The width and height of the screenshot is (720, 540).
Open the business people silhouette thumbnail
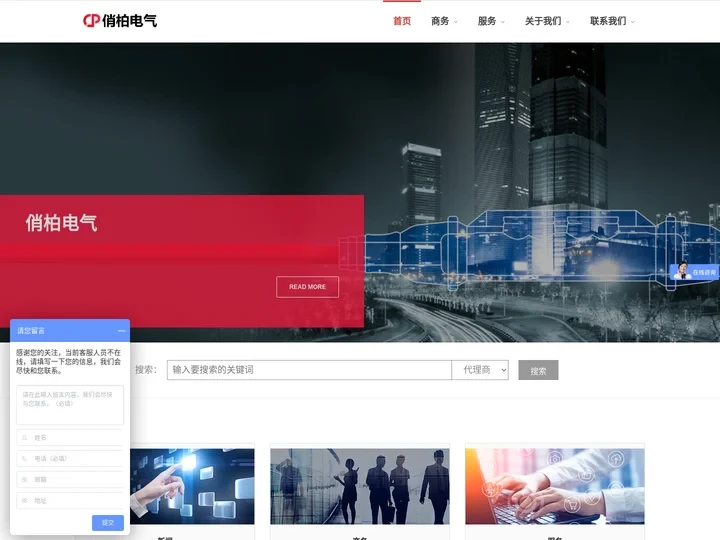click(360, 486)
